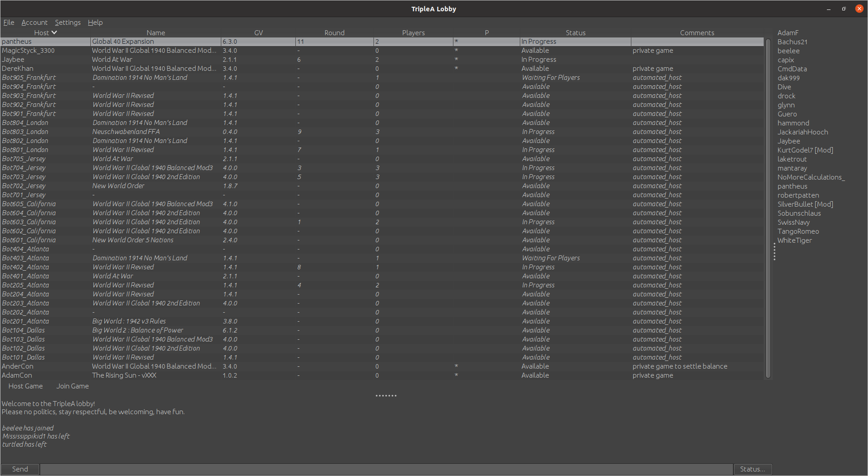Select player Bachus21 in the player list

tap(793, 42)
